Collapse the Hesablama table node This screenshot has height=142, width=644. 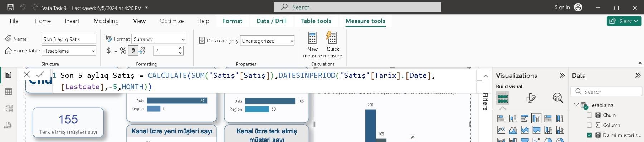pos(576,105)
